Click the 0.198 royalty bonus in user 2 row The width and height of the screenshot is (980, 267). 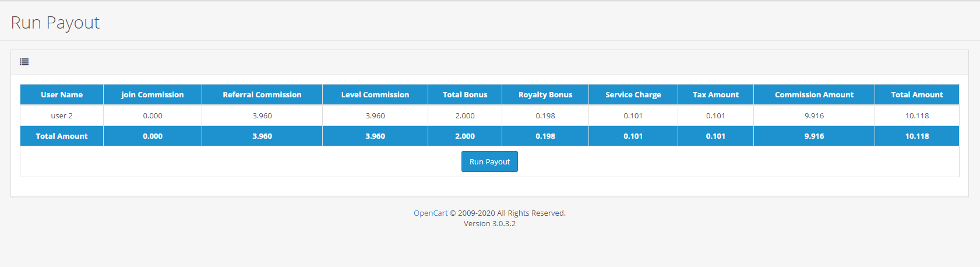click(x=545, y=115)
